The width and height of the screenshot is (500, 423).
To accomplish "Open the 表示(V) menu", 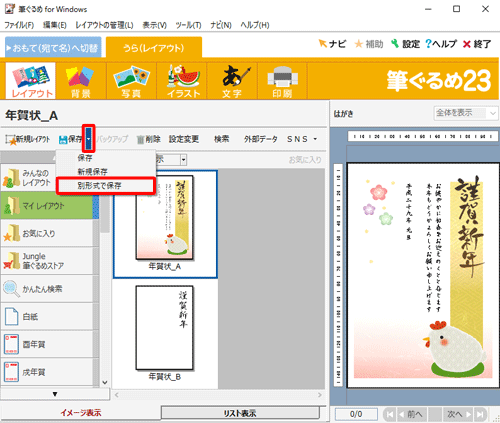I will point(155,25).
